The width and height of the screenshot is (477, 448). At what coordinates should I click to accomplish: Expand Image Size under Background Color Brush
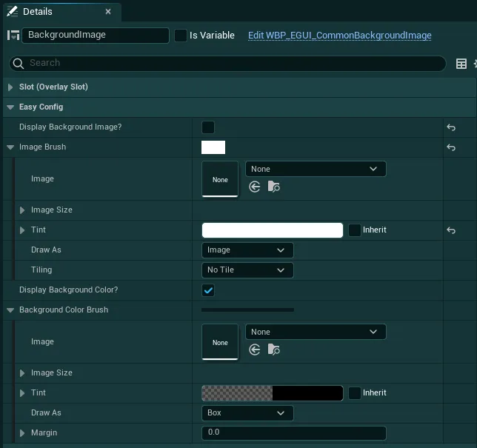point(22,373)
